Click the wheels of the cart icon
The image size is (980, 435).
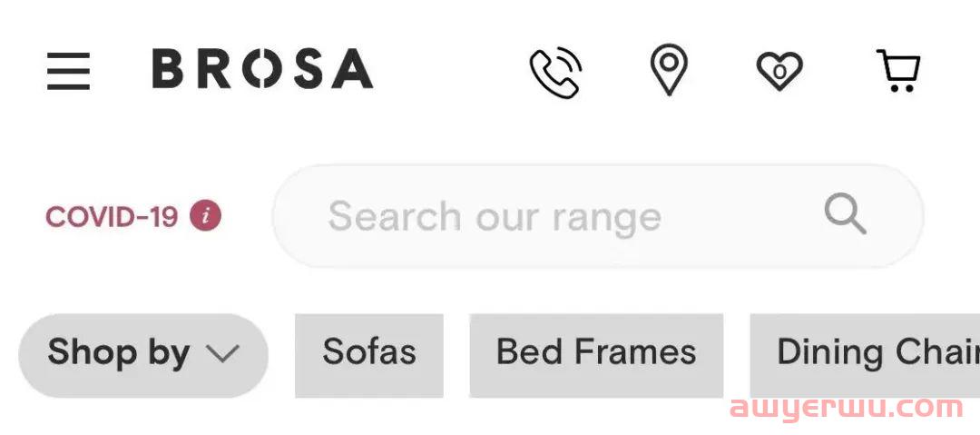(x=903, y=88)
